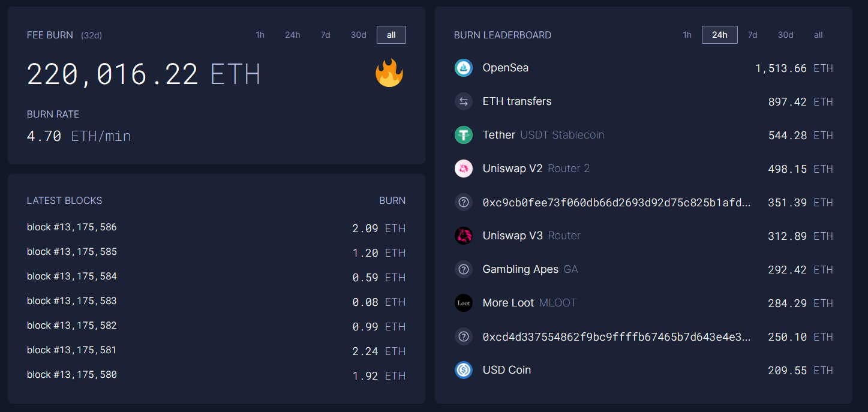Click the BURN LEADERBOARD heading
This screenshot has width=868, height=412.
pyautogui.click(x=503, y=35)
